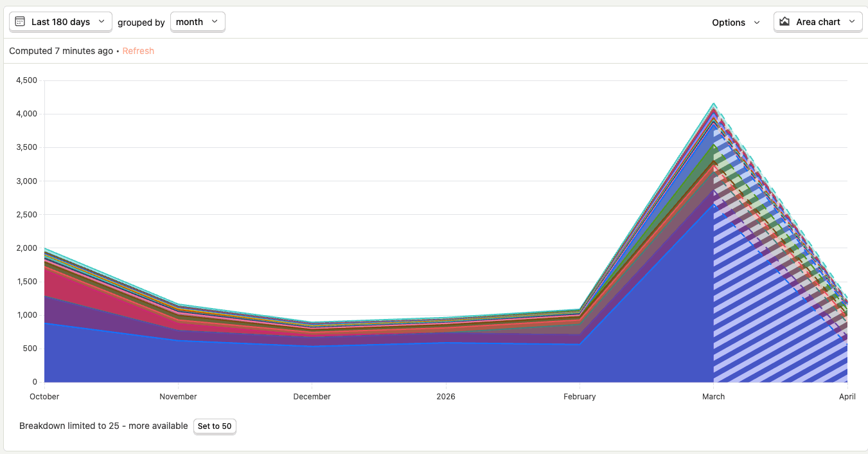868x454 pixels.
Task: Click the purple band above blue at October
Action: (x=48, y=310)
